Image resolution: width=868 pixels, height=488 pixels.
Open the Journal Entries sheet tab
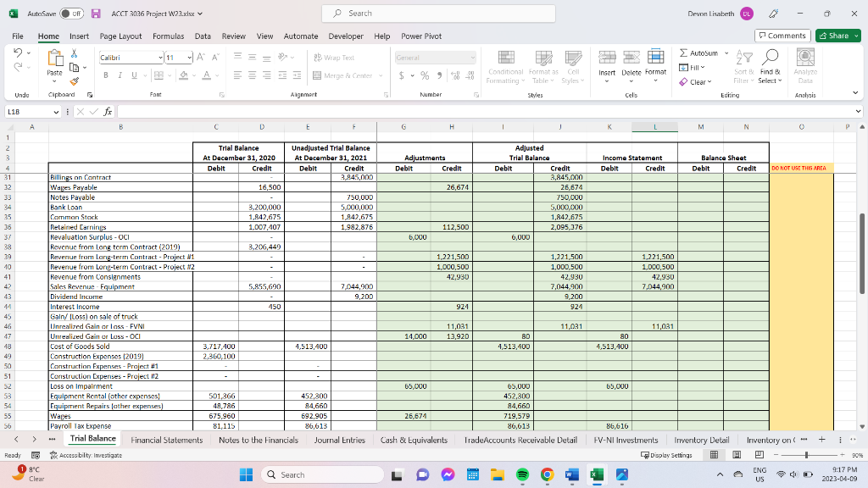click(341, 440)
